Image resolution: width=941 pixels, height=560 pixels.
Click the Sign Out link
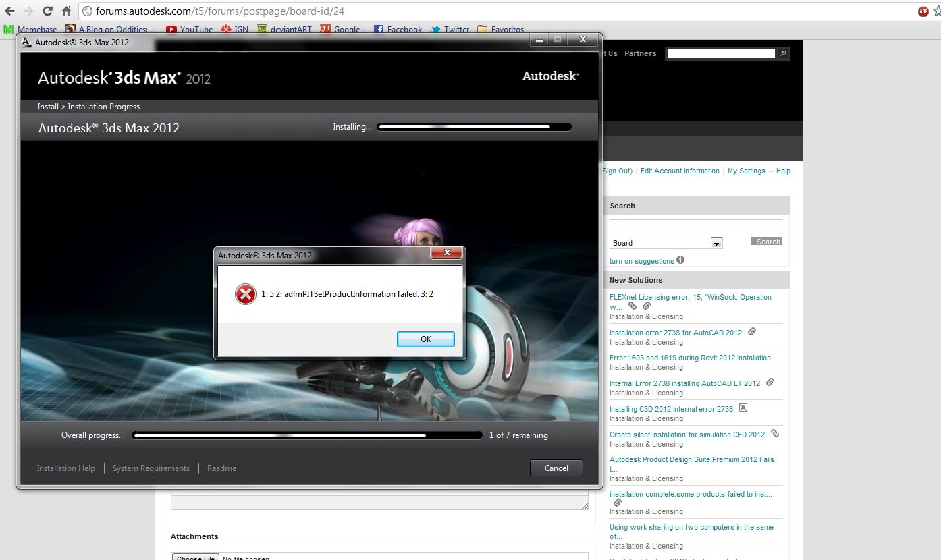point(617,171)
